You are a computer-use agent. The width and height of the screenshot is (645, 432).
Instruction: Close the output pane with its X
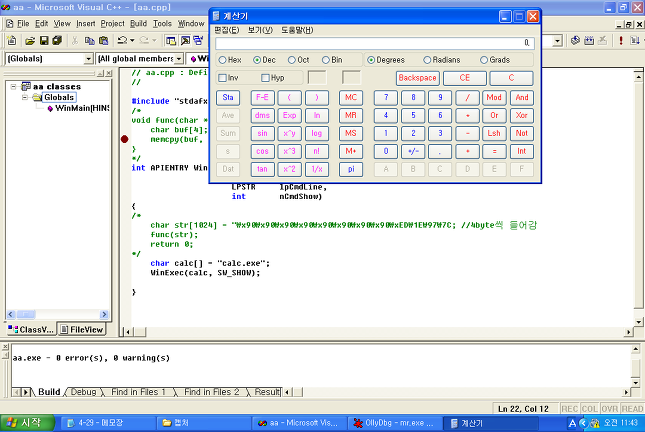click(5, 346)
